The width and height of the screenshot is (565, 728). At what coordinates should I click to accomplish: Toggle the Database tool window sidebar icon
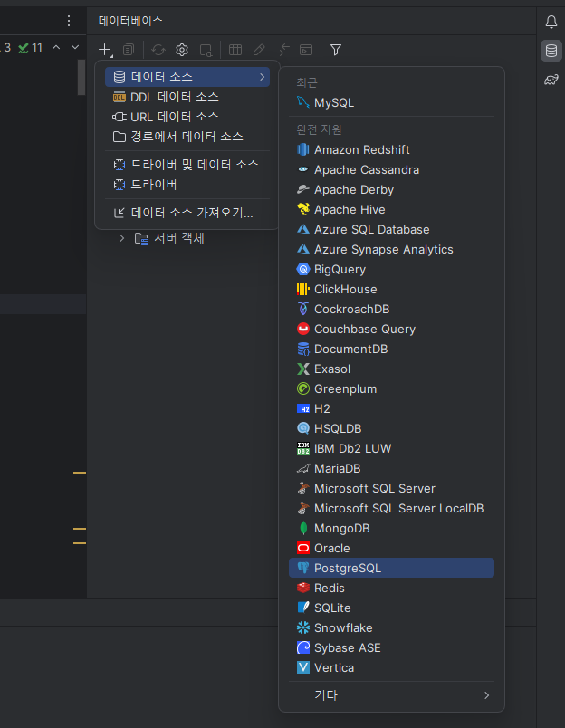(x=551, y=51)
